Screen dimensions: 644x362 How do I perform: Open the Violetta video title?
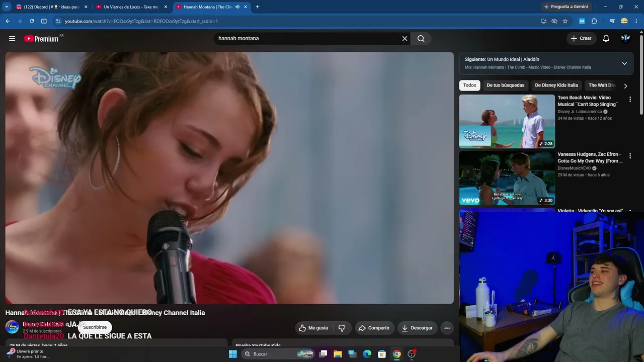pyautogui.click(x=590, y=211)
